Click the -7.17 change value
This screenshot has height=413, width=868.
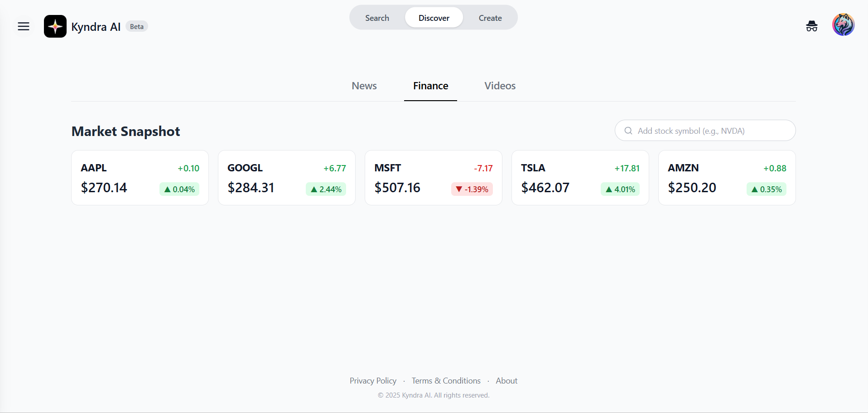[483, 168]
